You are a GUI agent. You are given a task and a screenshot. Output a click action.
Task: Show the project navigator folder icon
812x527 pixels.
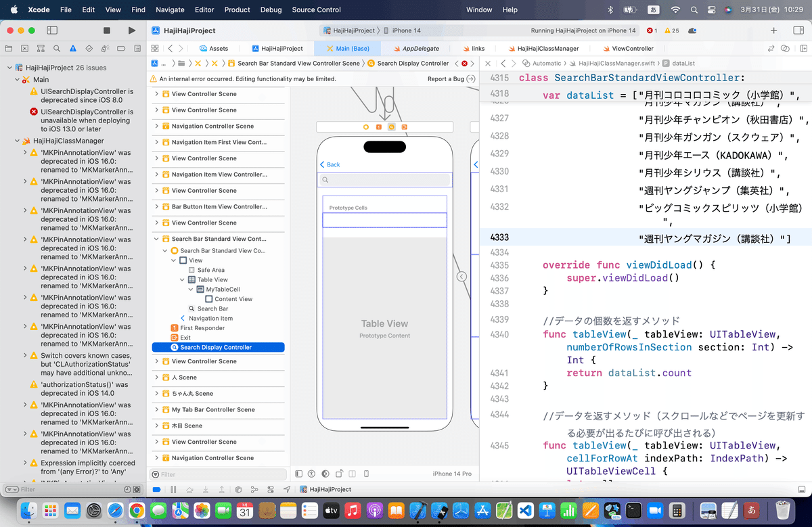(x=8, y=49)
